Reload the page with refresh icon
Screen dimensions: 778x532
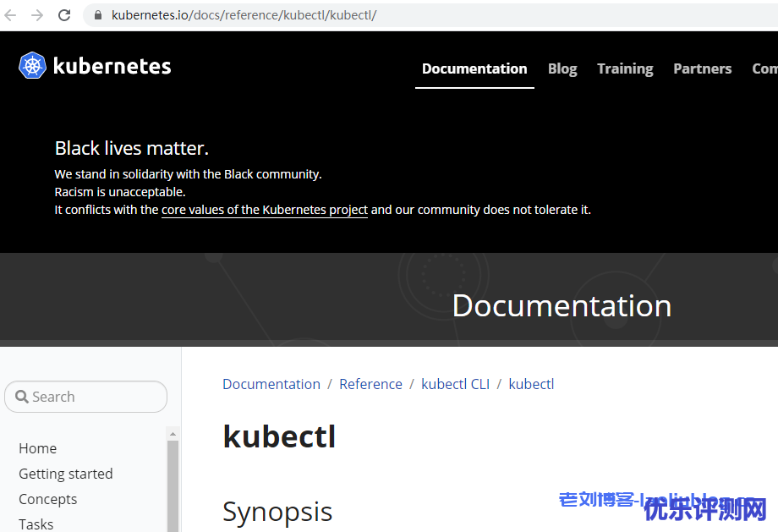click(x=64, y=15)
